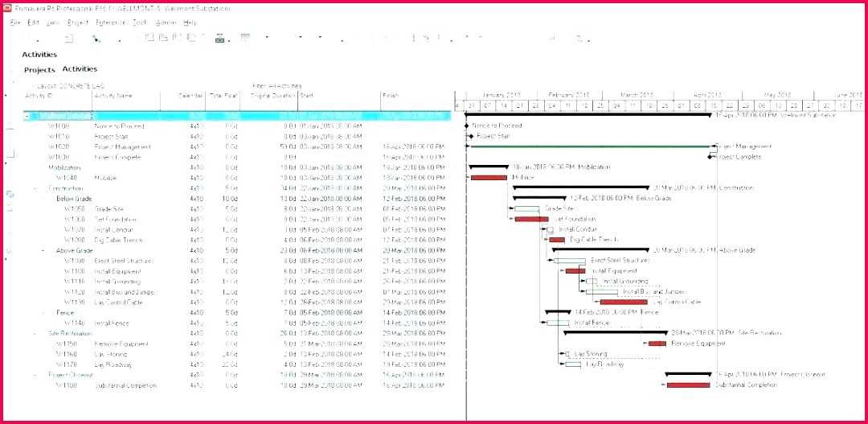Collapse the Above Grade group
This screenshot has width=868, height=424.
click(43, 250)
